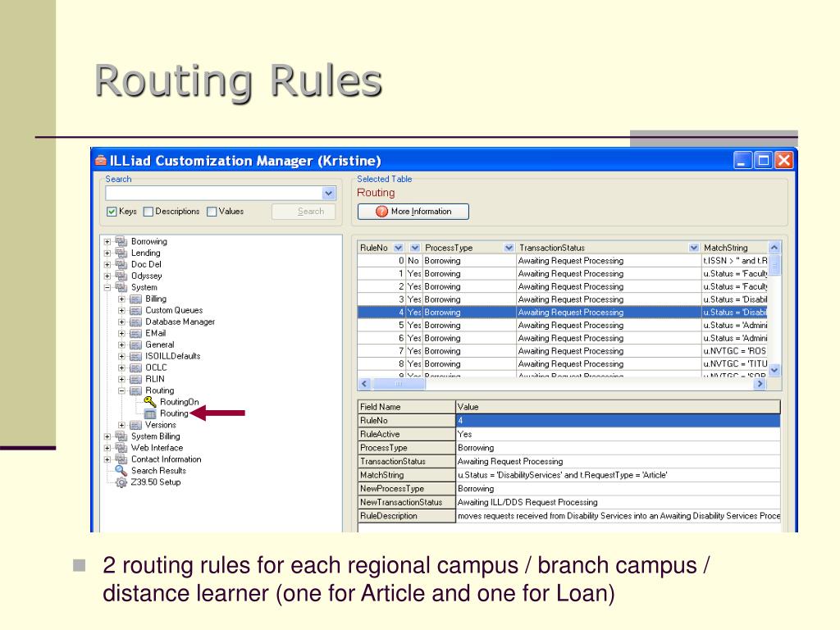Viewport: 840px width, 630px height.
Task: Click the More Information button
Action: point(413,212)
